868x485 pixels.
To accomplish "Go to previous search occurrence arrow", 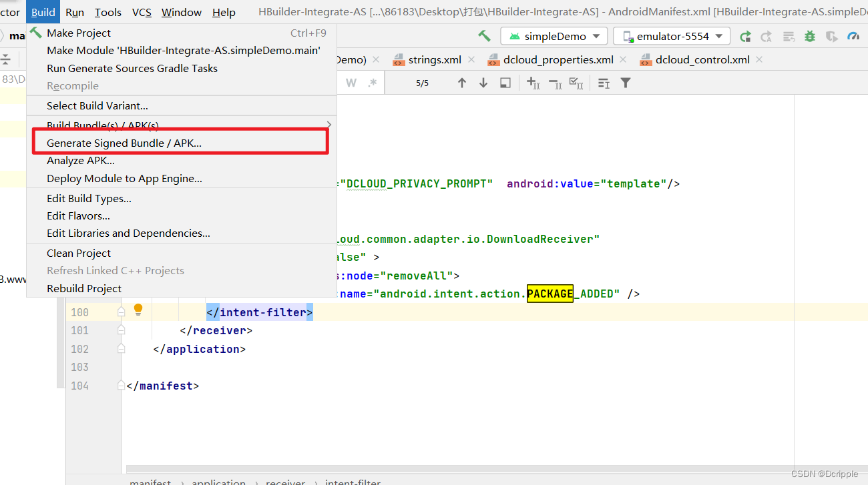I will (x=461, y=83).
